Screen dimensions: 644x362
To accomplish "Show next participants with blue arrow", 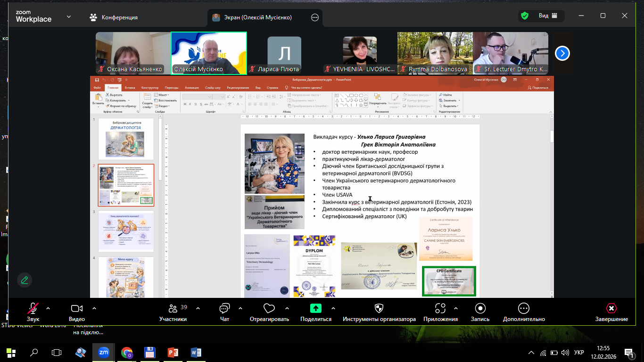I will [562, 53].
